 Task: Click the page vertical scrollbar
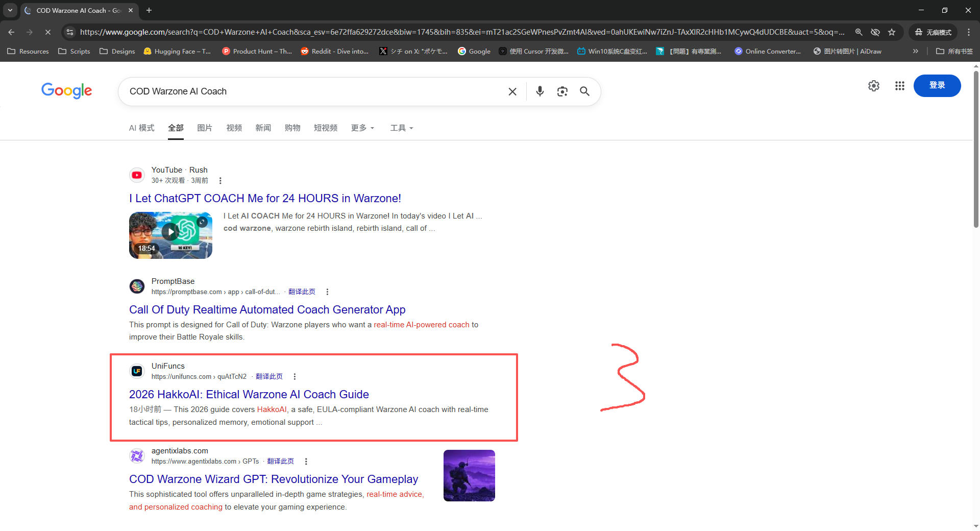point(976,153)
